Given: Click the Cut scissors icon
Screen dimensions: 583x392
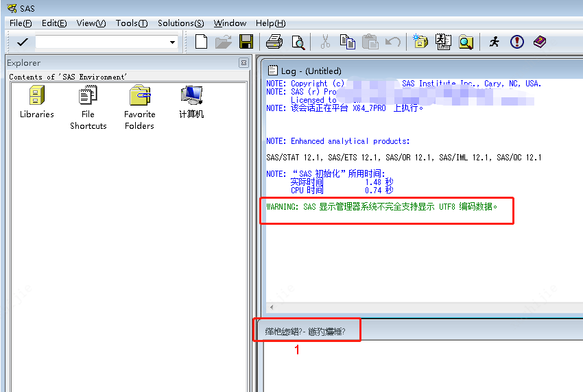Looking at the screenshot, I should 325,42.
